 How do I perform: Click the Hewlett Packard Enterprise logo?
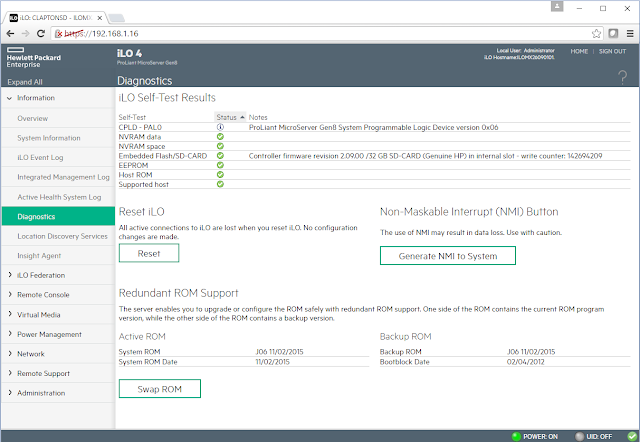point(33,58)
